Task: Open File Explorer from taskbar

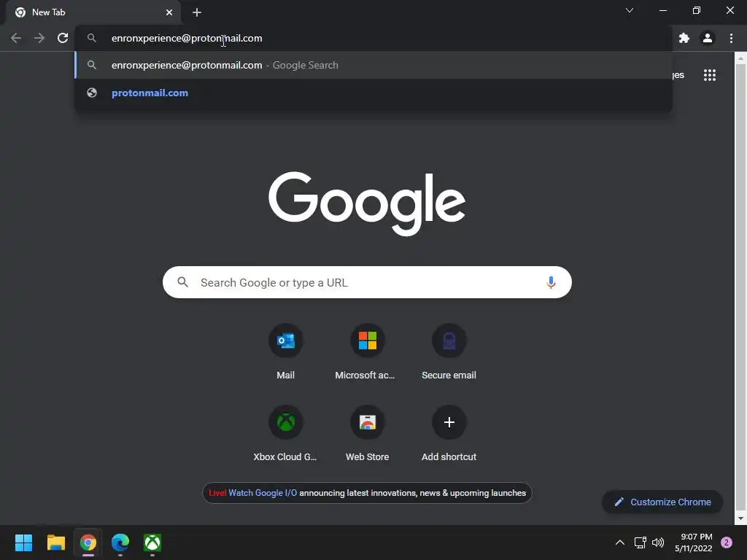Action: (x=55, y=542)
